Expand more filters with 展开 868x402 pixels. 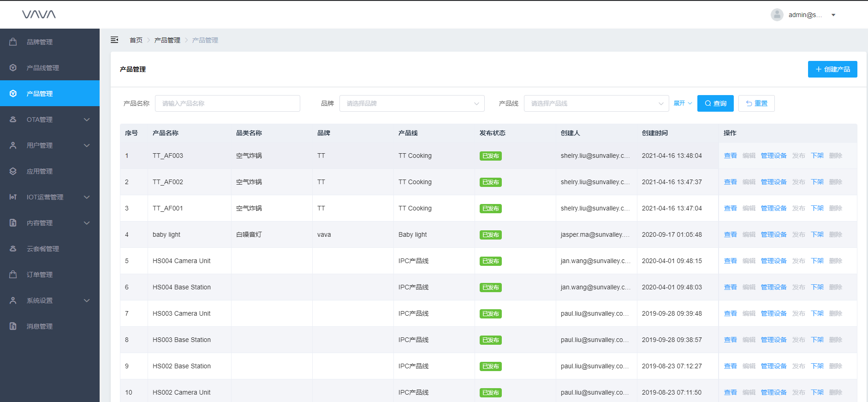(x=683, y=103)
